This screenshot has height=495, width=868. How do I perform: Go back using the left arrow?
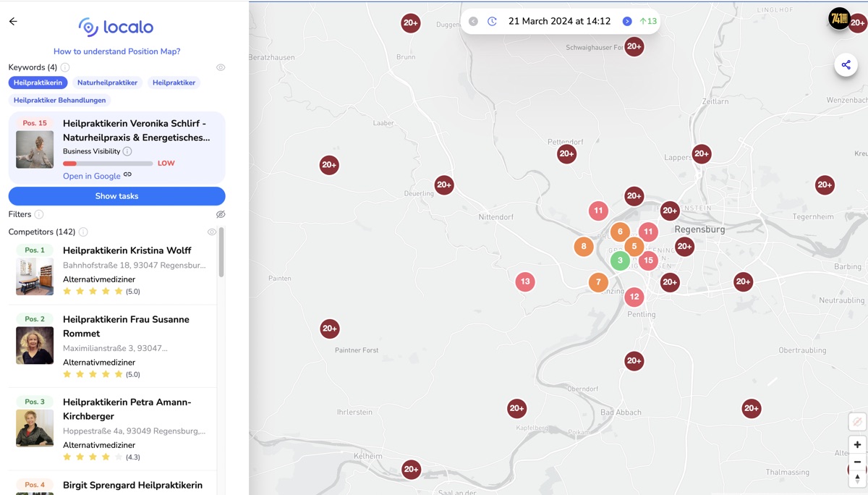pyautogui.click(x=13, y=22)
